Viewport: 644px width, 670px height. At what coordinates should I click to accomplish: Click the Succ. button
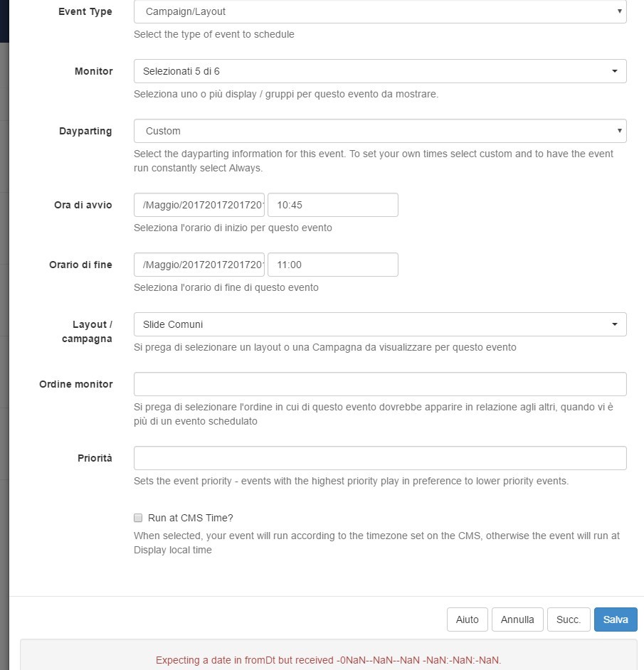point(569,620)
